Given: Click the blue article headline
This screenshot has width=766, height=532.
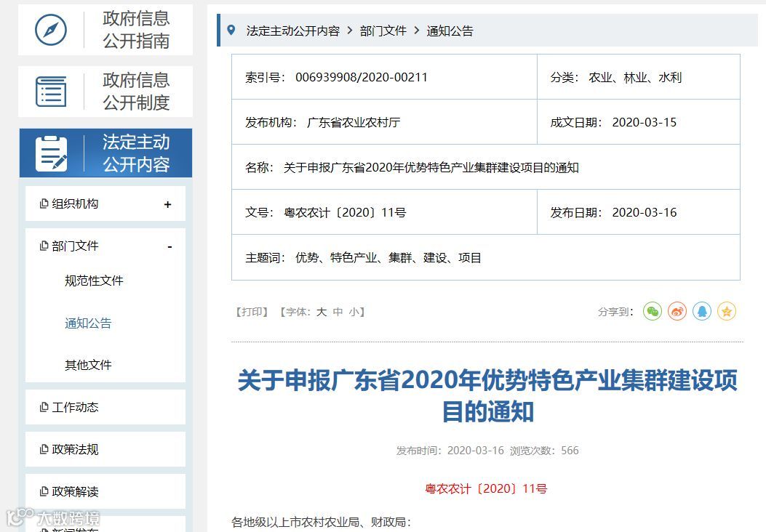Looking at the screenshot, I should [x=487, y=395].
